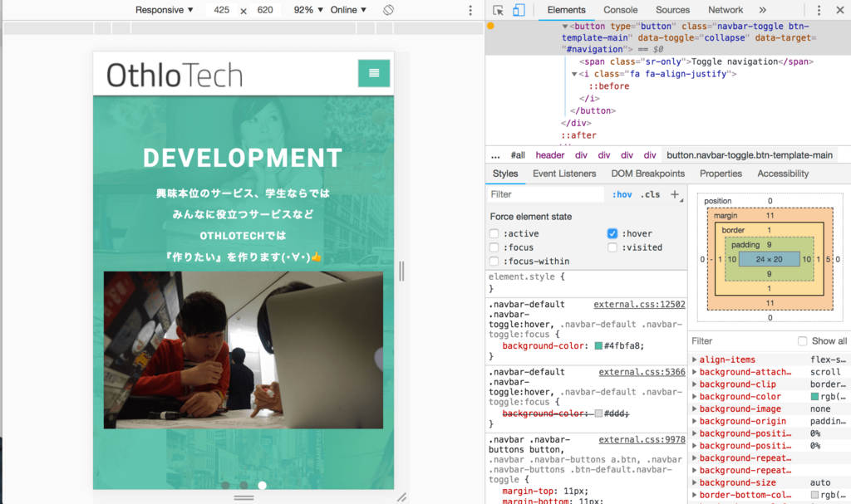Switch to the Console tab

pyautogui.click(x=620, y=10)
